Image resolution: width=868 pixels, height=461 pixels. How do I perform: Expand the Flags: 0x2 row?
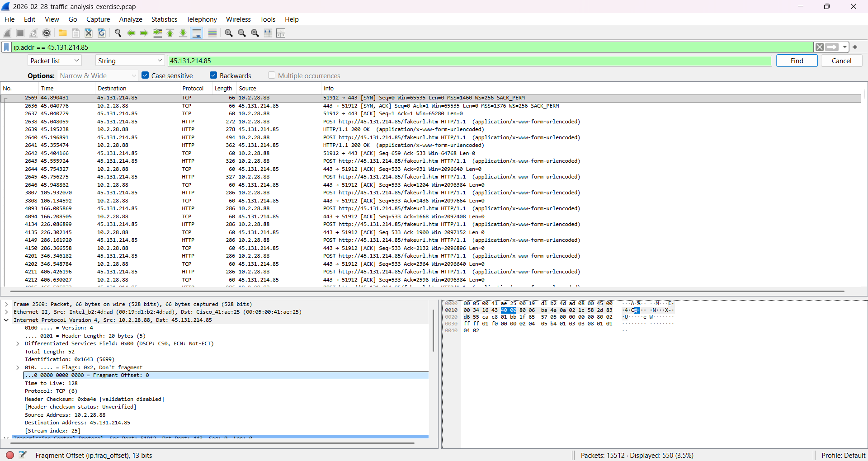(x=18, y=367)
